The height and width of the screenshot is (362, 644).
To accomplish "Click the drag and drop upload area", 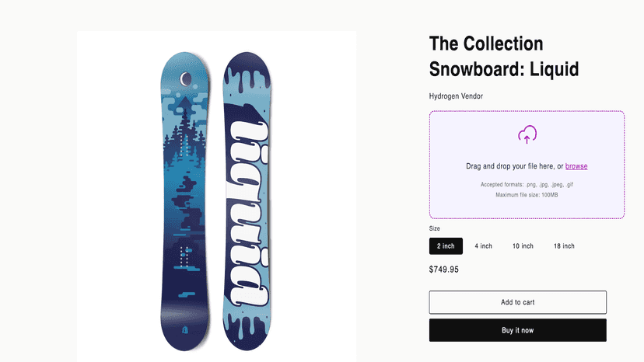I will (x=527, y=164).
